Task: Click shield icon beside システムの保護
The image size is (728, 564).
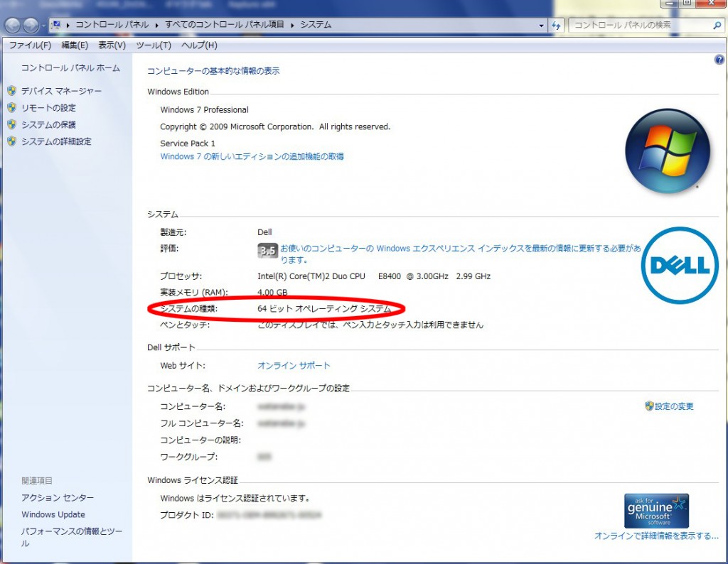Action: click(x=12, y=124)
